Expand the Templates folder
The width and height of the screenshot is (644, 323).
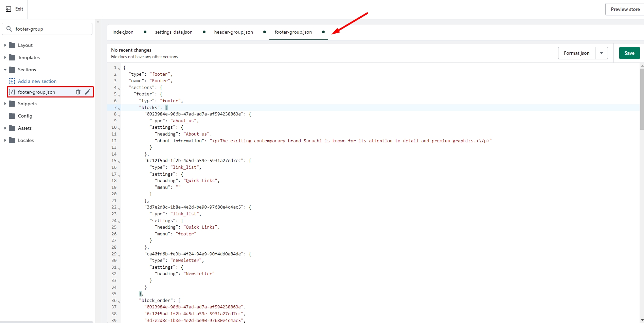point(5,57)
